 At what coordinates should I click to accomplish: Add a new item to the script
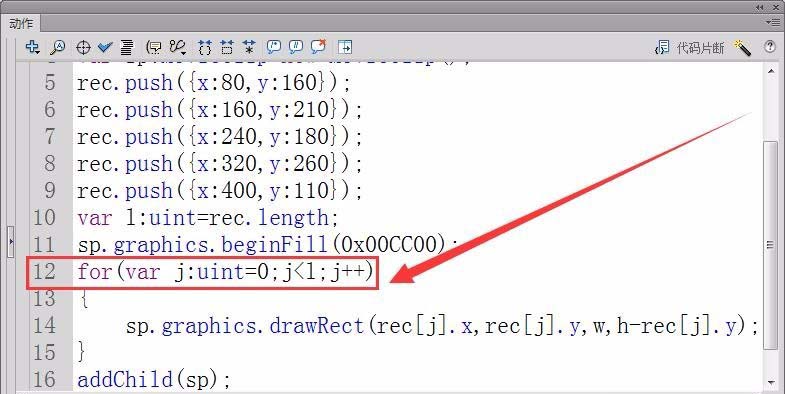33,47
